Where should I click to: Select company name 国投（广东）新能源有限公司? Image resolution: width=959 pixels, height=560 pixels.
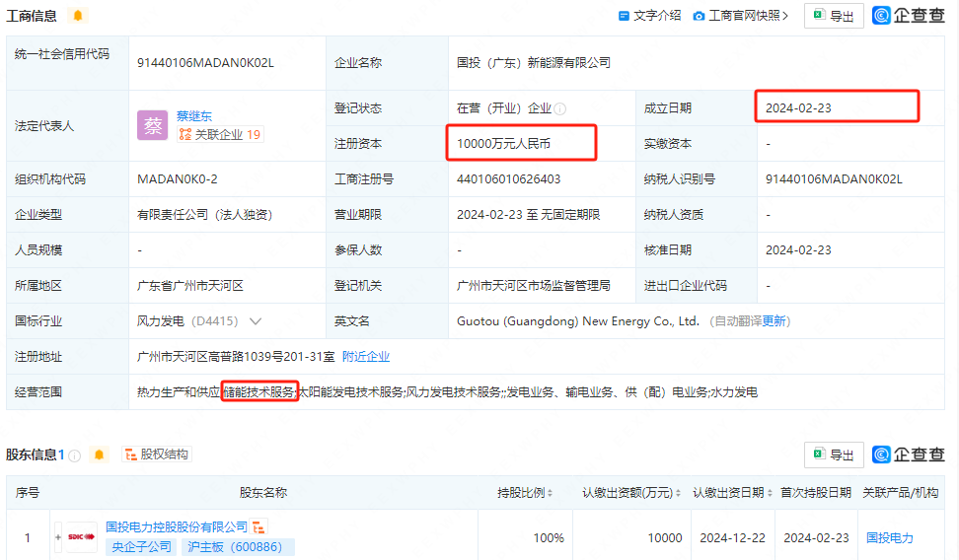[534, 63]
